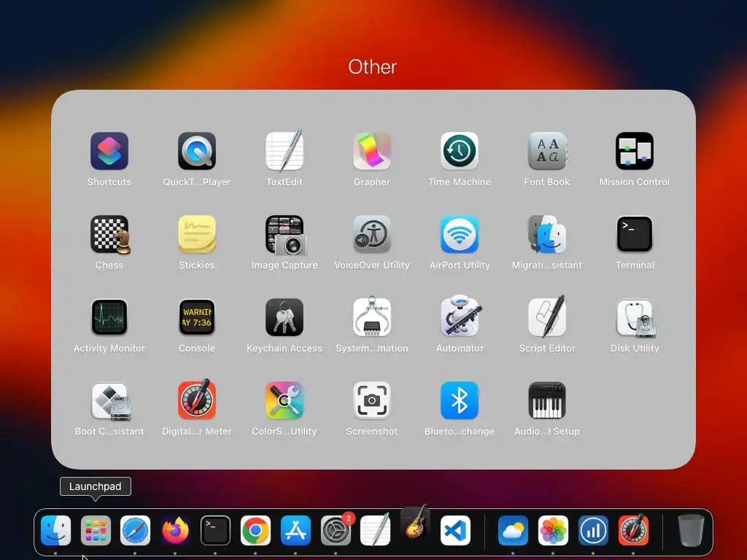Open Stickies

197,234
